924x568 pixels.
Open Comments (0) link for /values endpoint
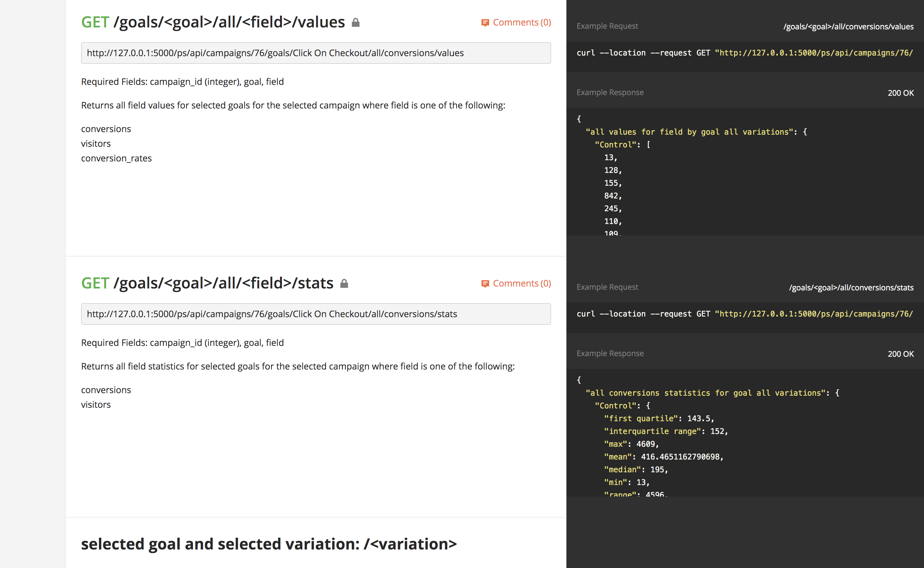(x=522, y=23)
